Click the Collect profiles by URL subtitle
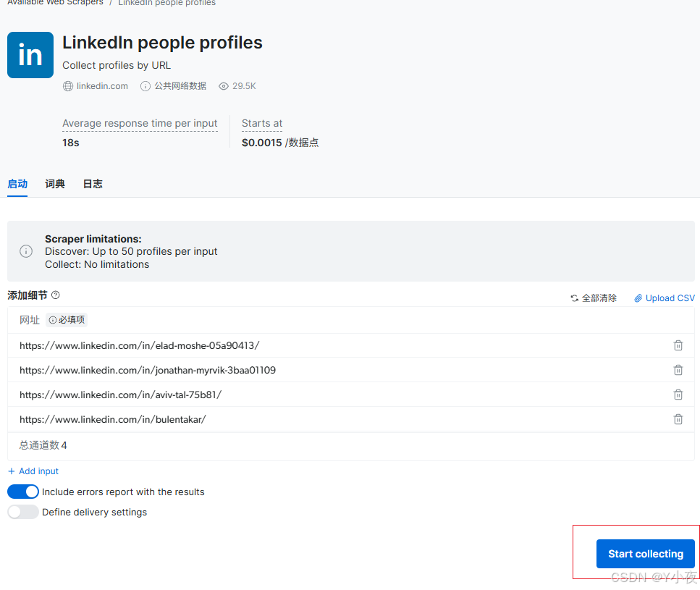 click(x=117, y=65)
